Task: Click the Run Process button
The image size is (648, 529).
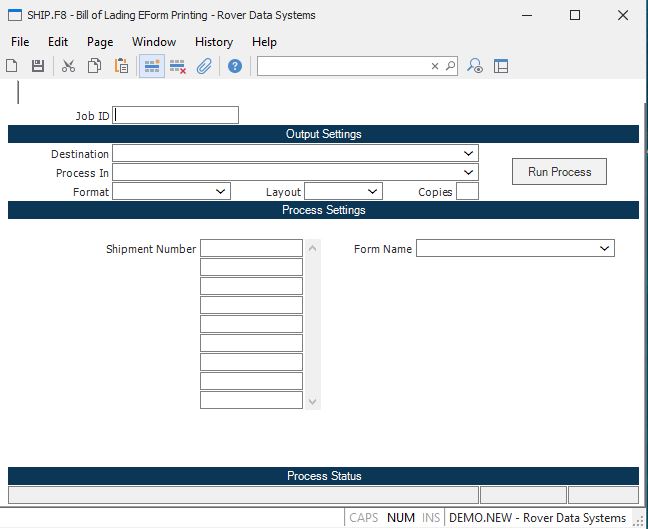Action: pyautogui.click(x=559, y=172)
